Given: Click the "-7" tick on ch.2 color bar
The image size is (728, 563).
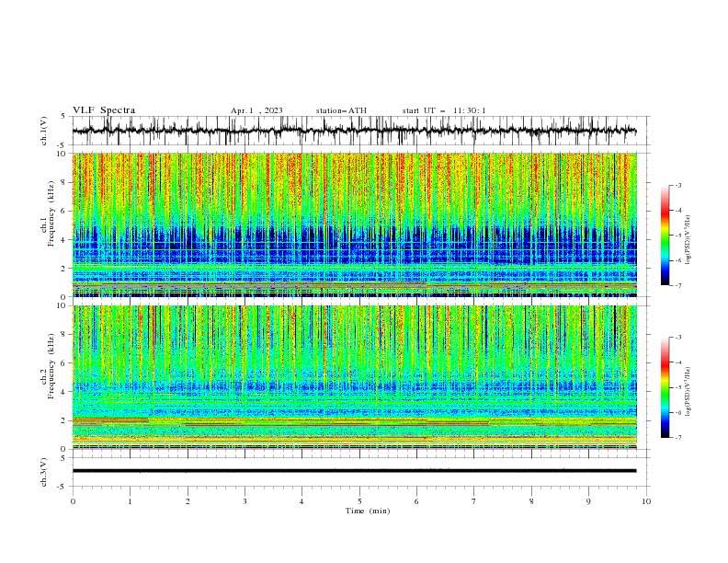Looking at the screenshot, I should point(677,438).
